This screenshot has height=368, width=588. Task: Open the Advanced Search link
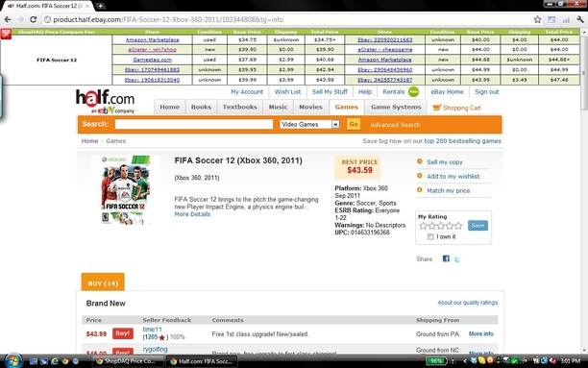click(x=395, y=125)
